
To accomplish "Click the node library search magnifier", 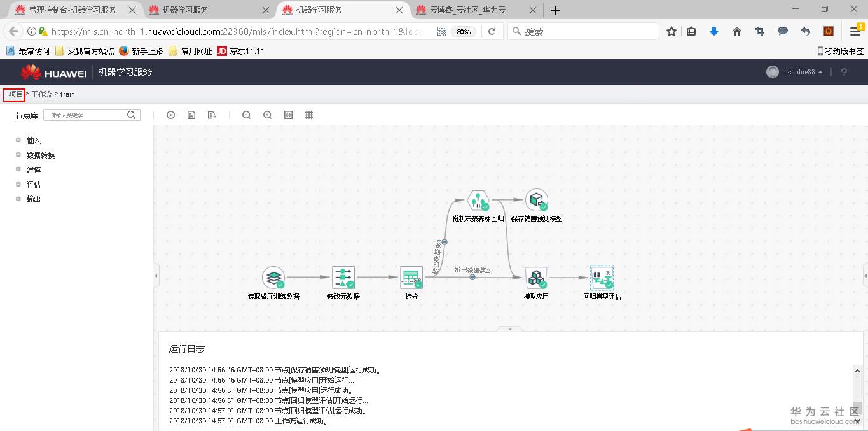I will (x=132, y=115).
